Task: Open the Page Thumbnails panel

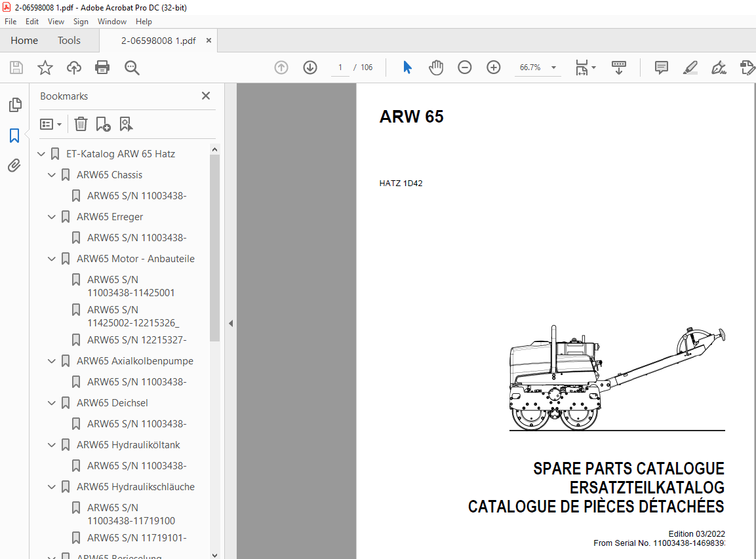Action: (x=15, y=105)
